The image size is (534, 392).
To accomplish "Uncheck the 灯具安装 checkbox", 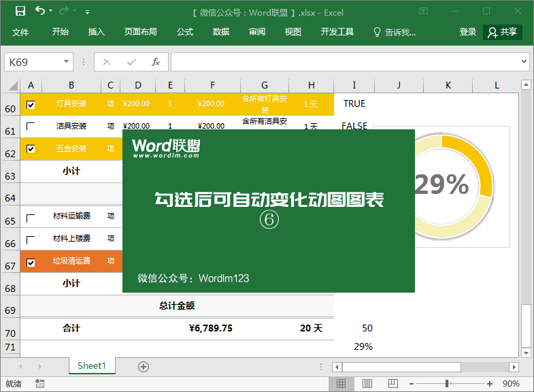I will pyautogui.click(x=31, y=105).
